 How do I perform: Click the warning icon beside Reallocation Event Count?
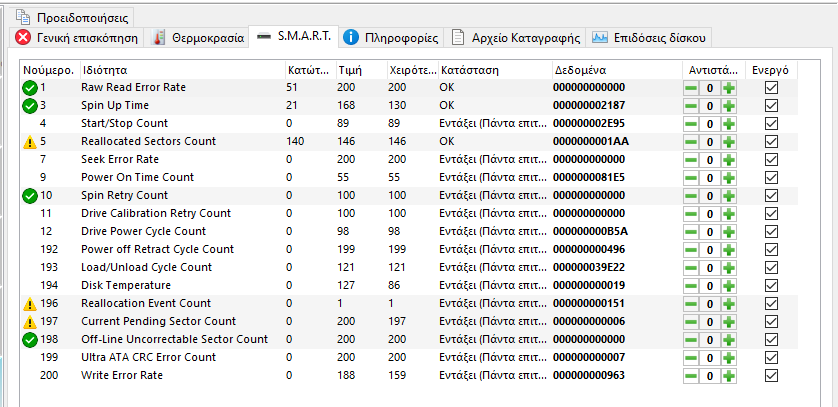(x=29, y=304)
